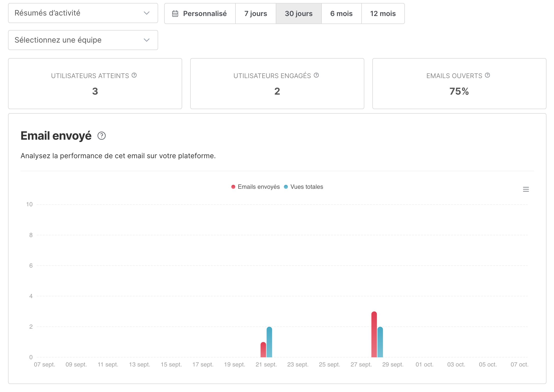
Task: Click the 07 sept. axis label
Action: (45, 364)
